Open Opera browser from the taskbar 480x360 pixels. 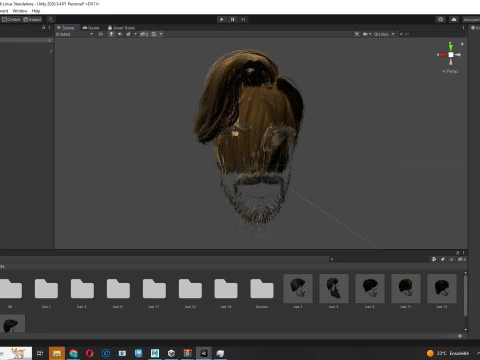tap(90, 353)
